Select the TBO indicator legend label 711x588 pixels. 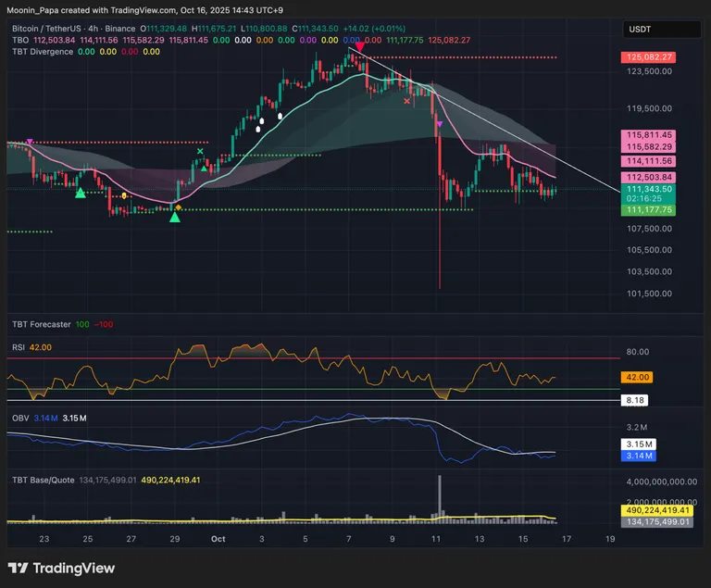(x=20, y=41)
